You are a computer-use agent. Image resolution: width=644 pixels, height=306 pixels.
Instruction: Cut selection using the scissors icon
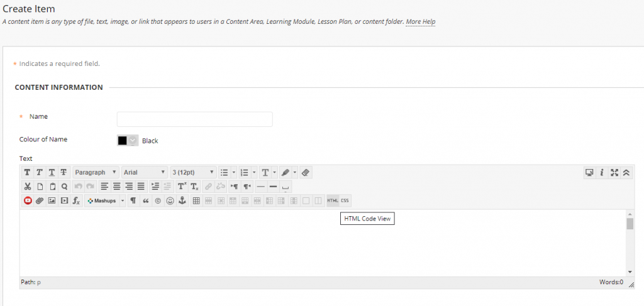coord(28,187)
